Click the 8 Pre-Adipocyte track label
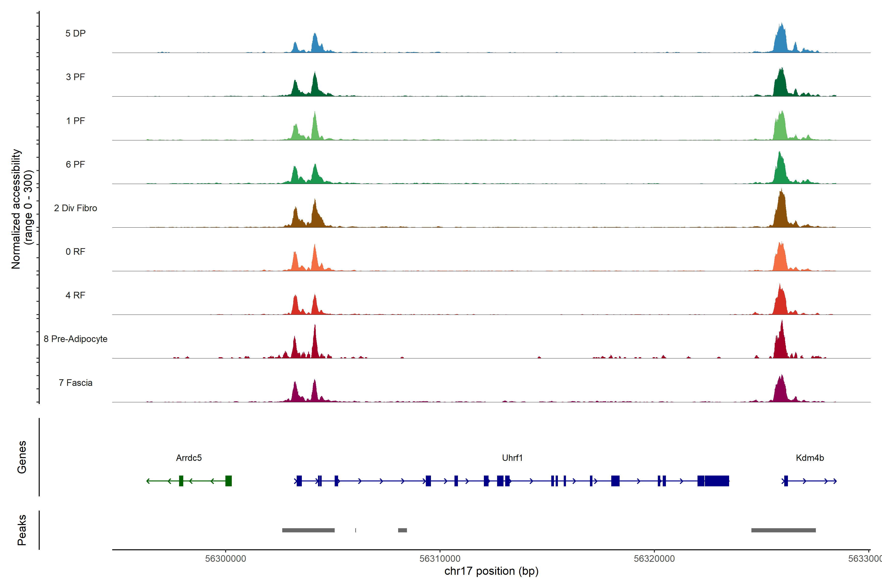 75,339
